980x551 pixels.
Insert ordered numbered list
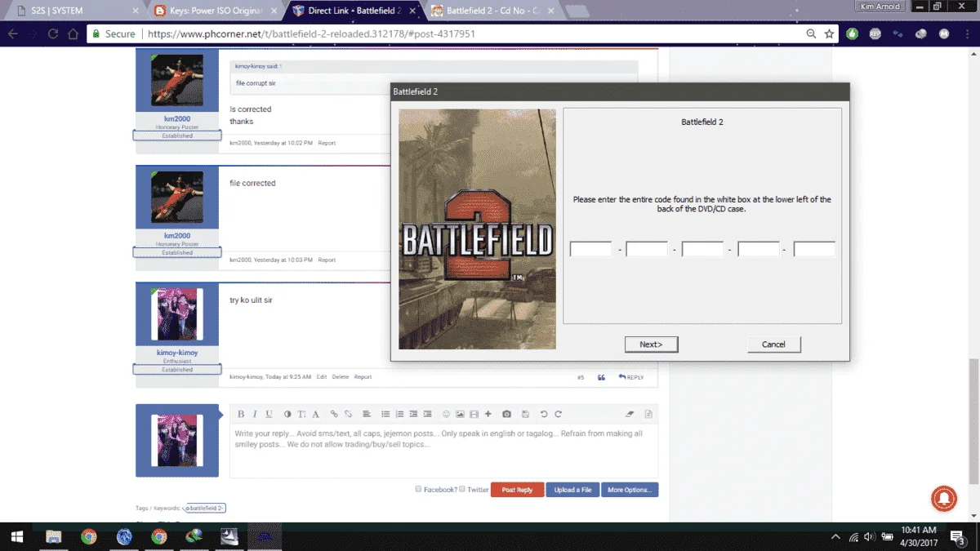(399, 415)
